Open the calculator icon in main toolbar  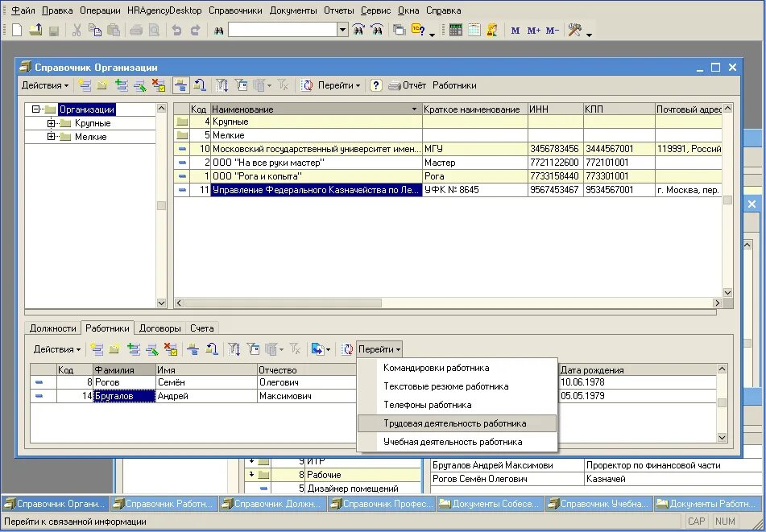(455, 30)
